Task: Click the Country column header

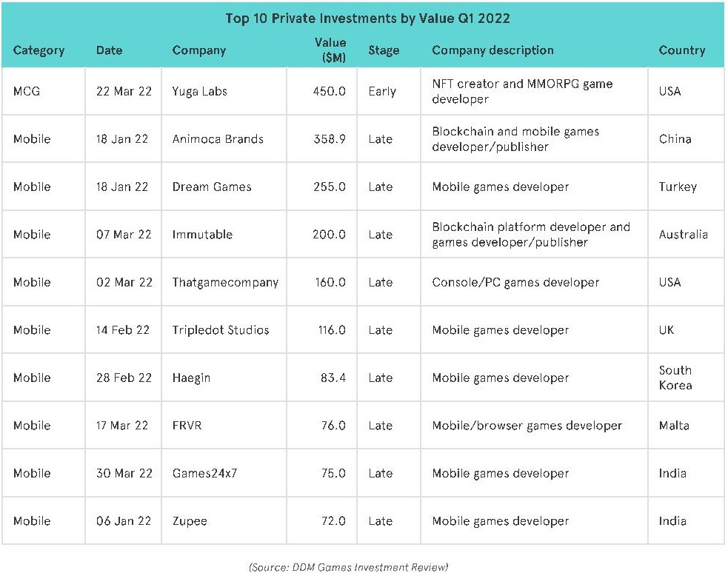Action: (681, 50)
